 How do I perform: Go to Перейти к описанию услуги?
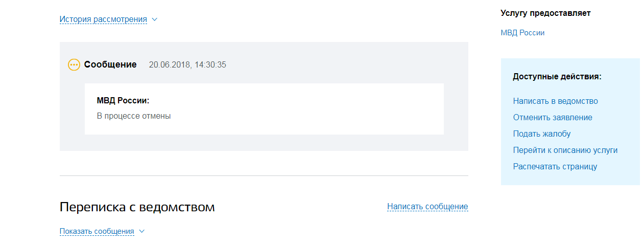(x=565, y=150)
